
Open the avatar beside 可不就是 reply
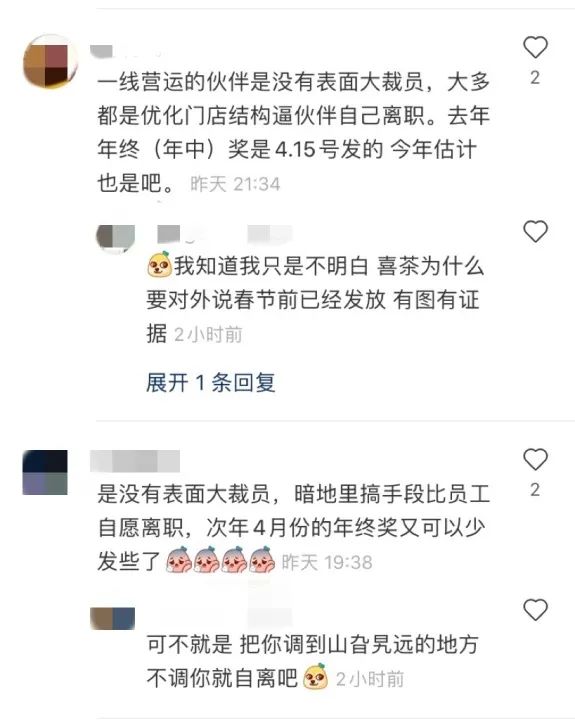(113, 618)
